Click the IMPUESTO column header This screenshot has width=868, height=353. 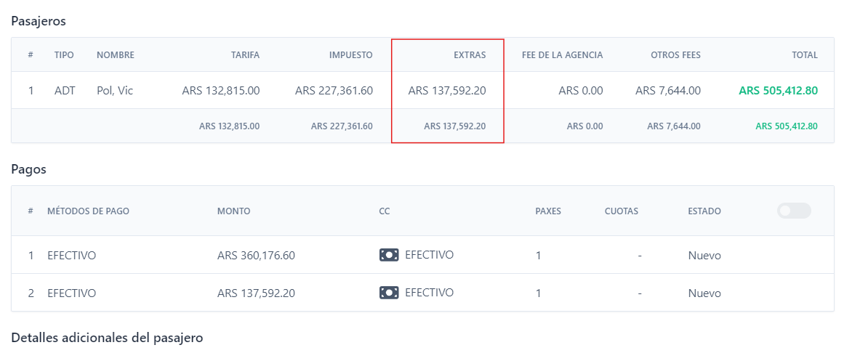point(350,54)
